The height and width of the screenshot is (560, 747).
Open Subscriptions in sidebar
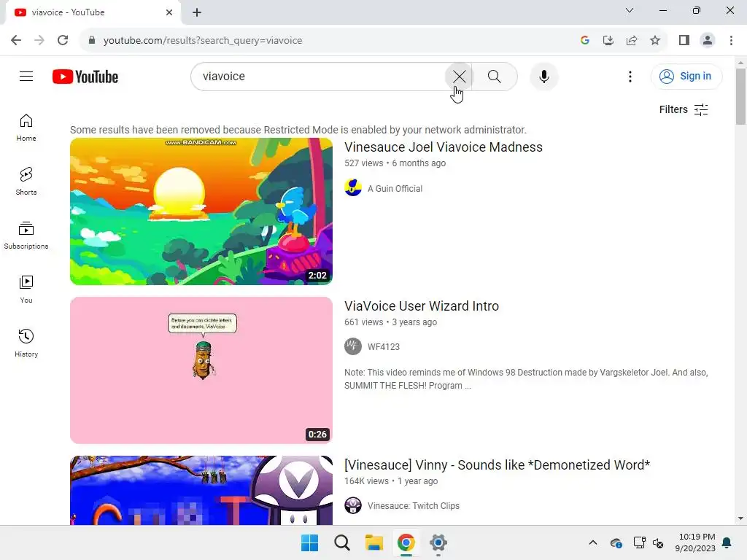pos(26,236)
